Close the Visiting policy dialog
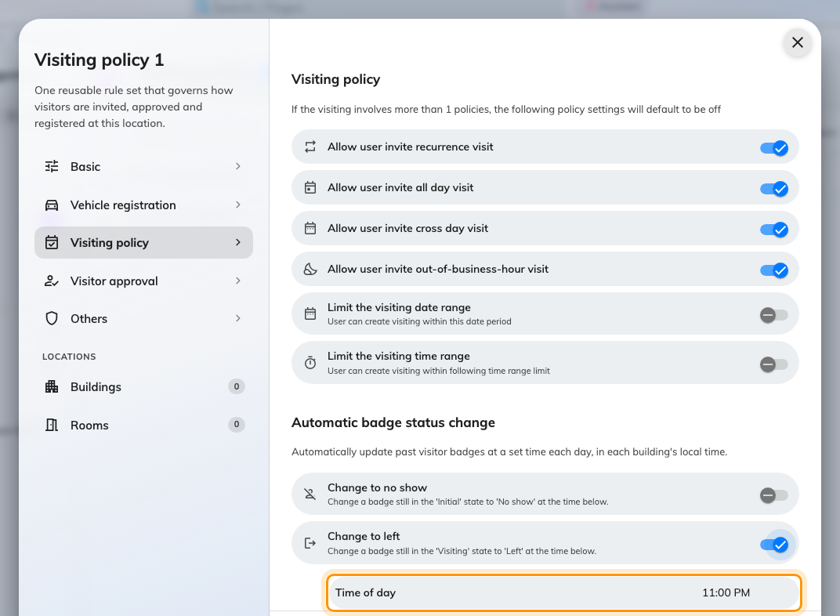This screenshot has width=840, height=616. tap(797, 42)
